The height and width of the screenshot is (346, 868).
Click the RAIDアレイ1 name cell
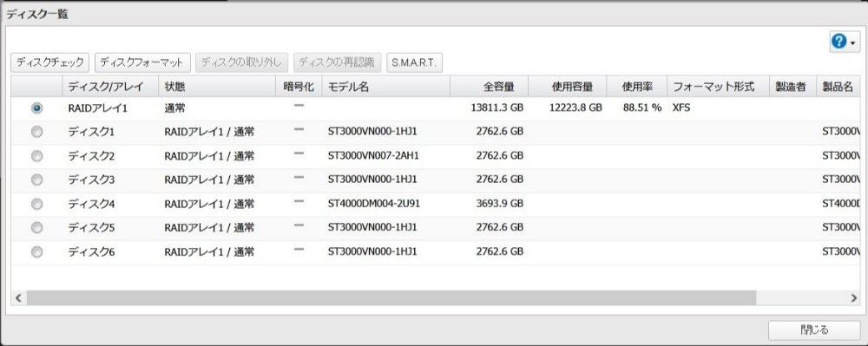pos(98,108)
